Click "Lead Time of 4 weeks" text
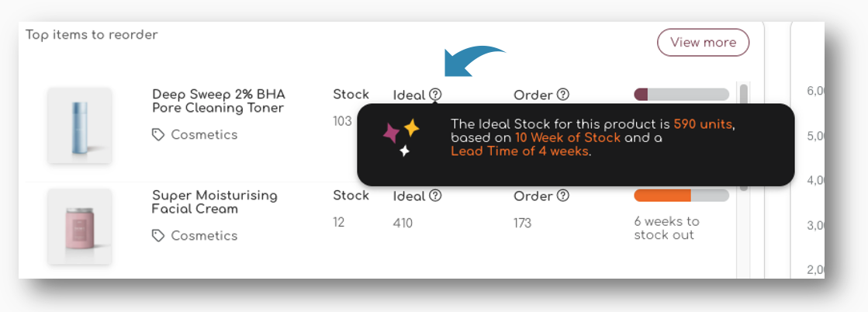This screenshot has width=868, height=312. point(520,151)
